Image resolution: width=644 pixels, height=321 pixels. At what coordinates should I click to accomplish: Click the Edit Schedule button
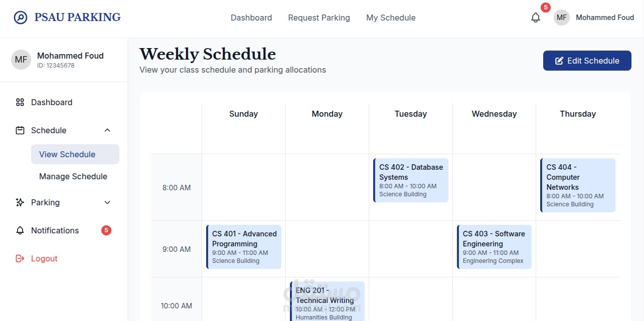(587, 61)
